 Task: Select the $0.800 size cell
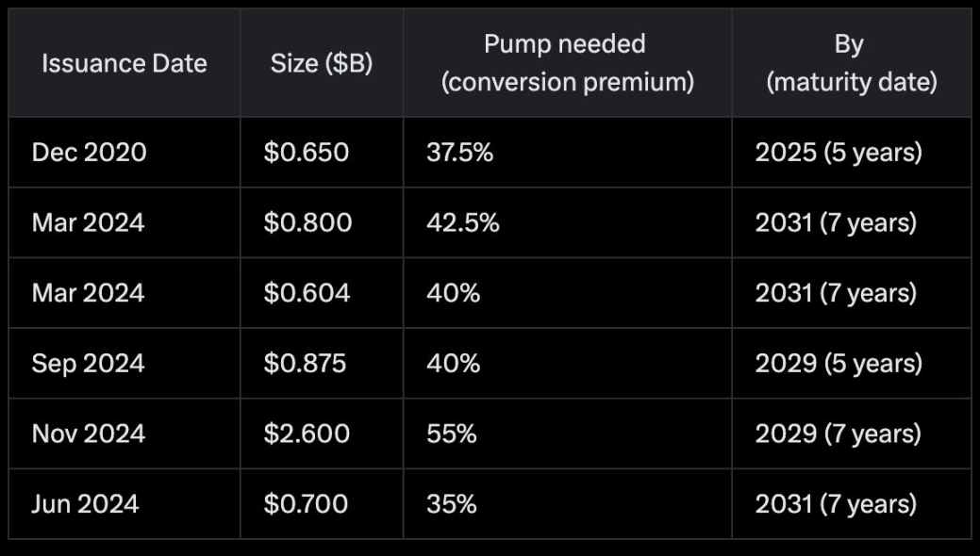pos(307,222)
